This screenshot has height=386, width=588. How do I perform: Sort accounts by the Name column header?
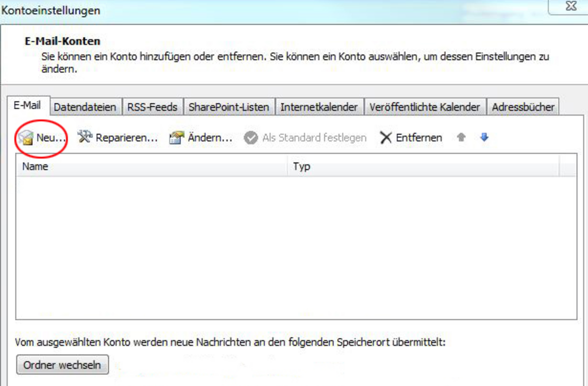click(x=152, y=166)
